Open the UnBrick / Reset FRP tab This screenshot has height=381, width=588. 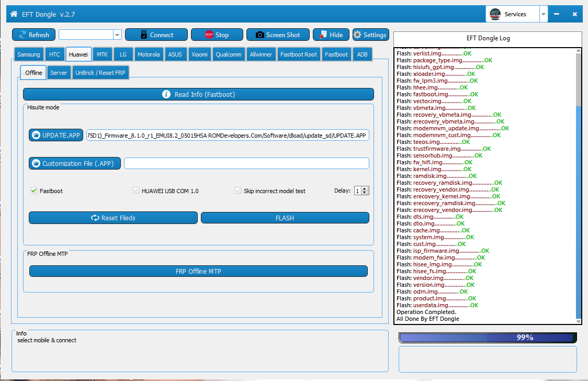(100, 73)
